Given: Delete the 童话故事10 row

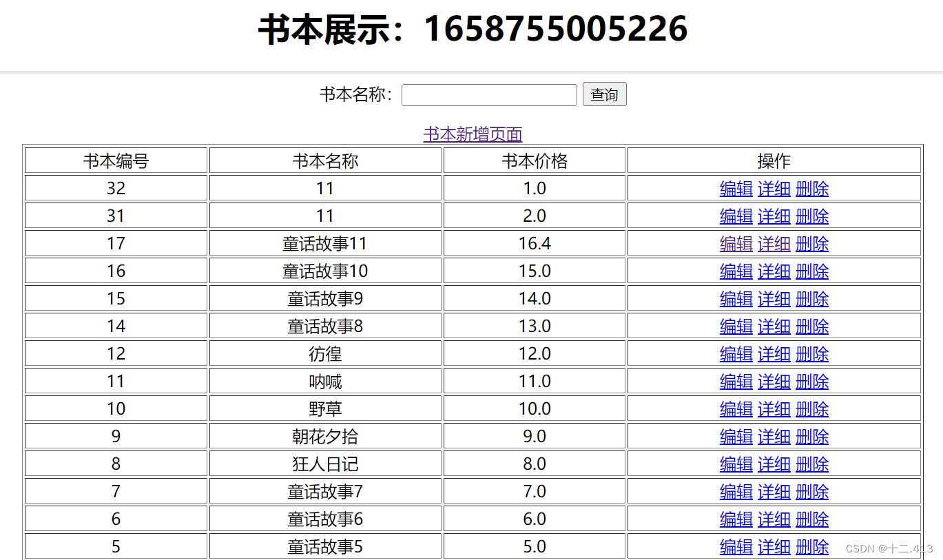Looking at the screenshot, I should click(x=812, y=271).
